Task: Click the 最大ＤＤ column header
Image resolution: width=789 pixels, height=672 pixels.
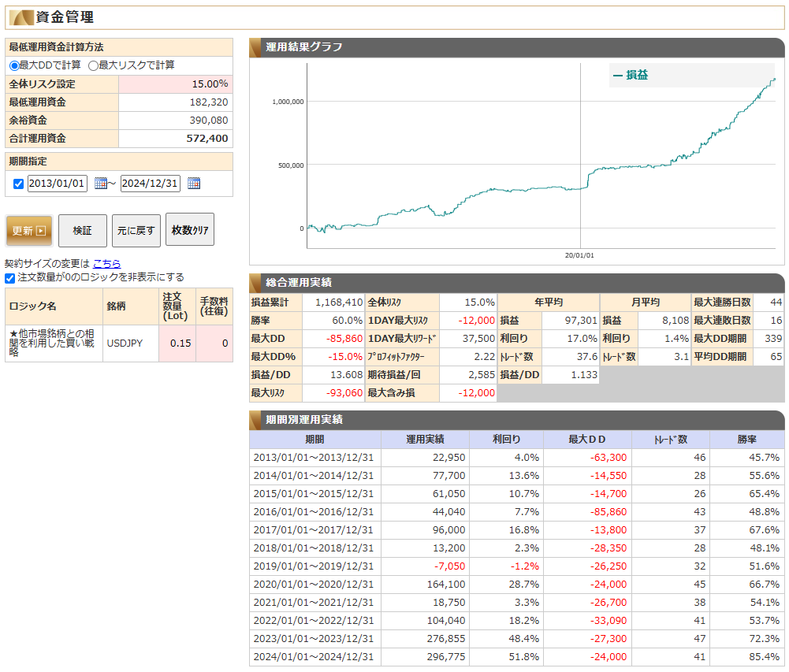Action: point(587,439)
